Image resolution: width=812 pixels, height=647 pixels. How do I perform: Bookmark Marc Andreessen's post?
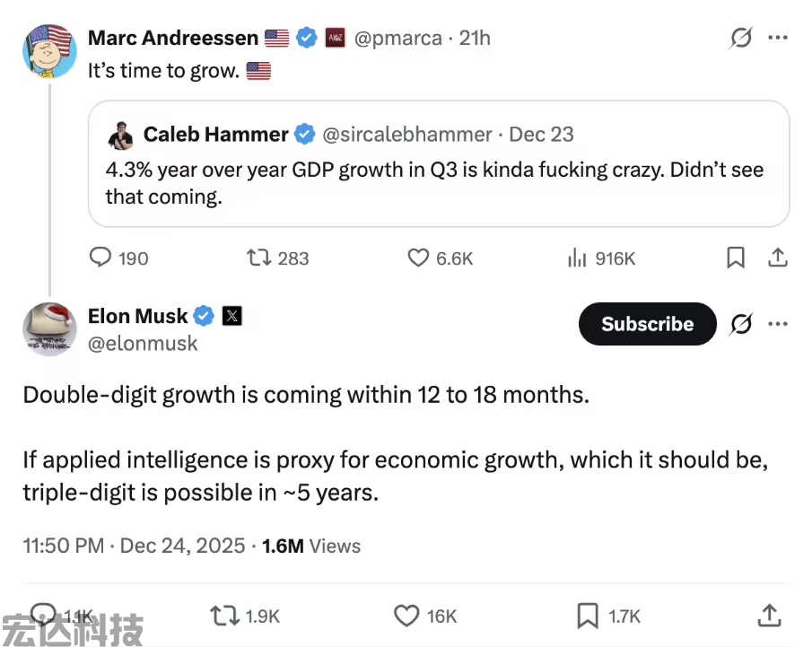coord(735,258)
